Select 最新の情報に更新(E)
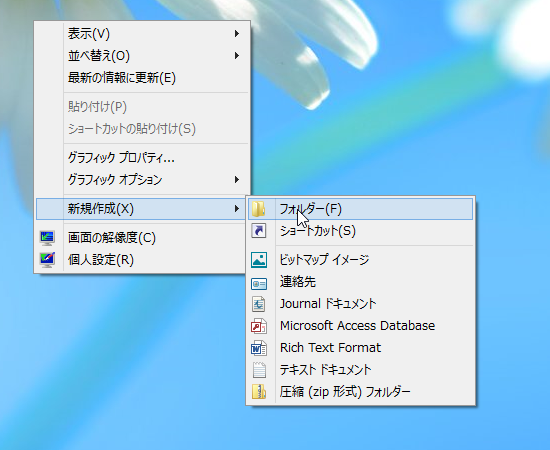This screenshot has width=550, height=450. click(142, 78)
